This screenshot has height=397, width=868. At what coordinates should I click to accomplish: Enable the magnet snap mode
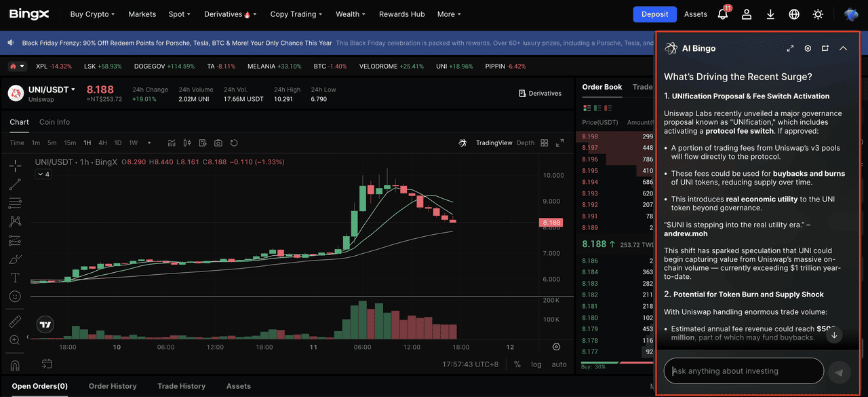(15, 365)
